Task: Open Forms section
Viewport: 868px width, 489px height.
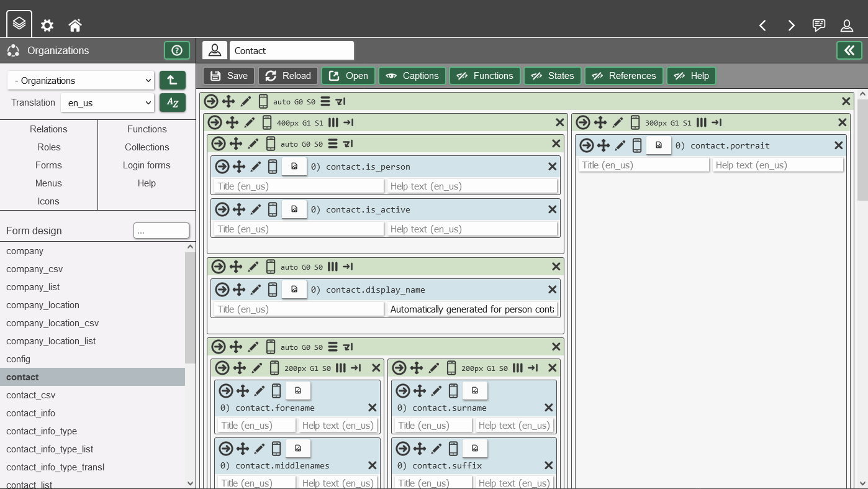Action: (x=48, y=165)
